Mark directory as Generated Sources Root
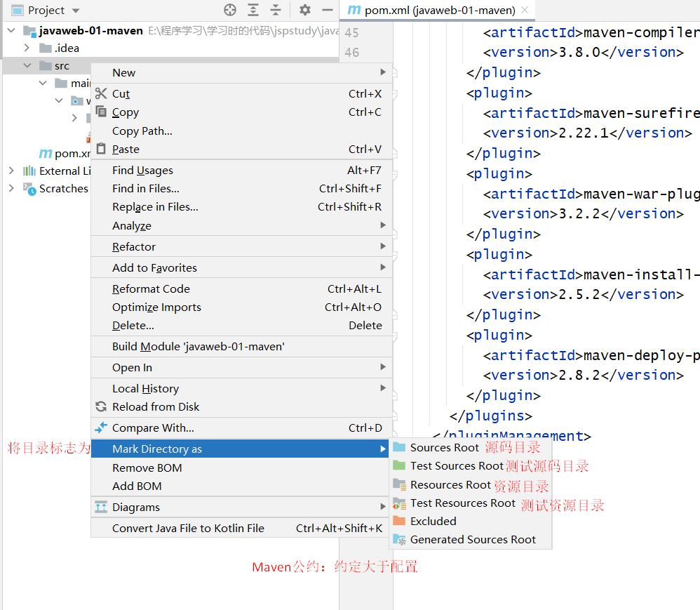700x610 pixels. [x=471, y=539]
